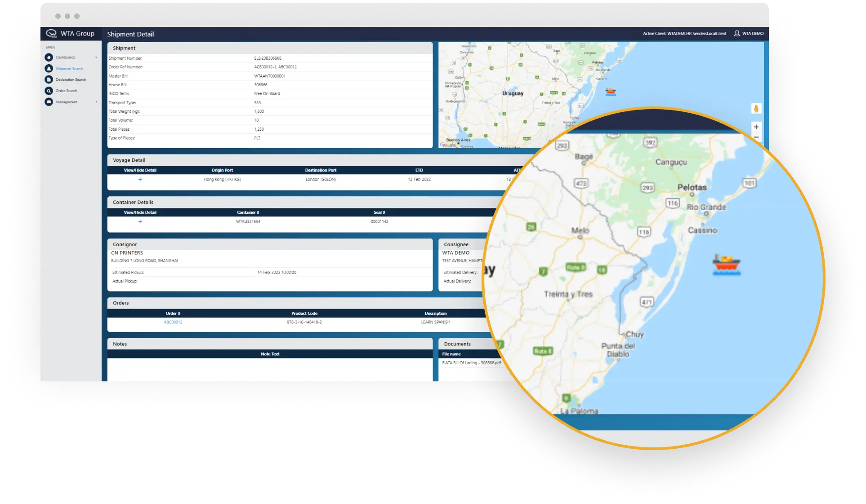Image resolution: width=866 pixels, height=504 pixels.
Task: Click the Active Client label in header
Action: 684,34
